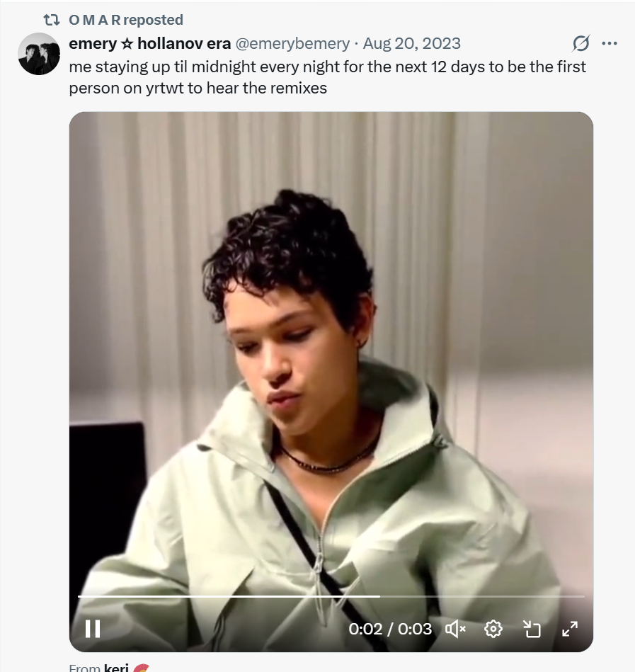Open the Aug 20, 2023 timestamp

[411, 43]
